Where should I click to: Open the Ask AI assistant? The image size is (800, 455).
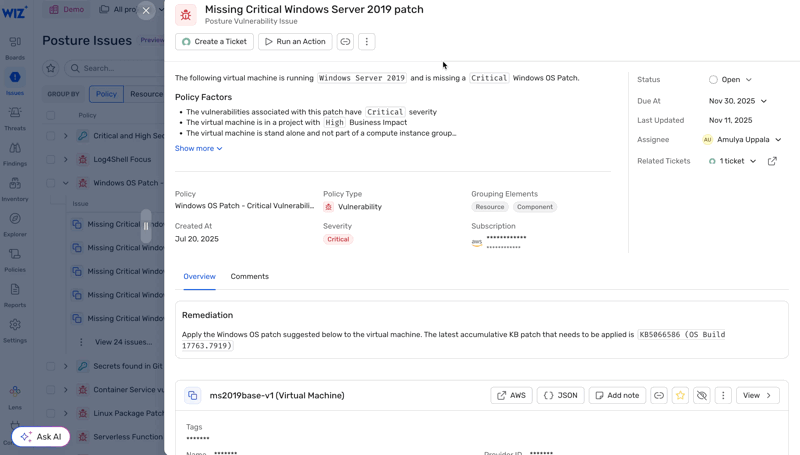click(41, 437)
